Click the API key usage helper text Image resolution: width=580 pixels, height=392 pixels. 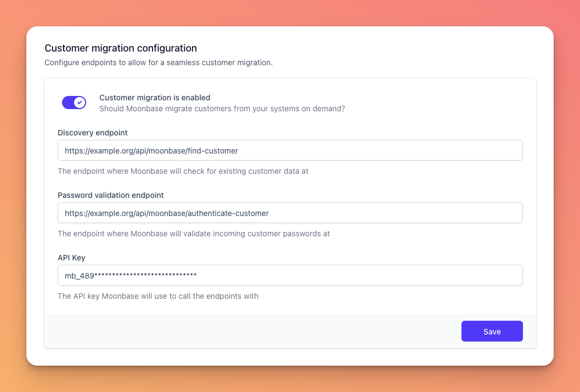[158, 296]
